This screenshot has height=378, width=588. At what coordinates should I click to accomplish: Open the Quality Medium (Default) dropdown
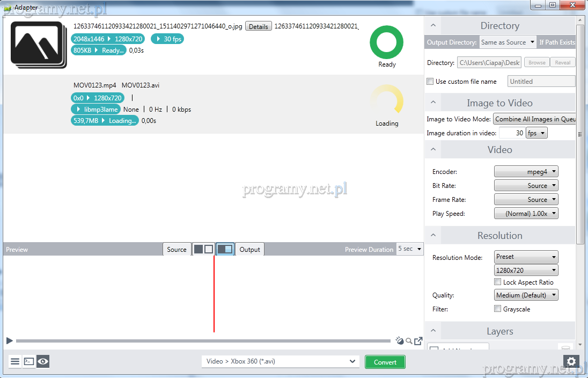(x=526, y=295)
